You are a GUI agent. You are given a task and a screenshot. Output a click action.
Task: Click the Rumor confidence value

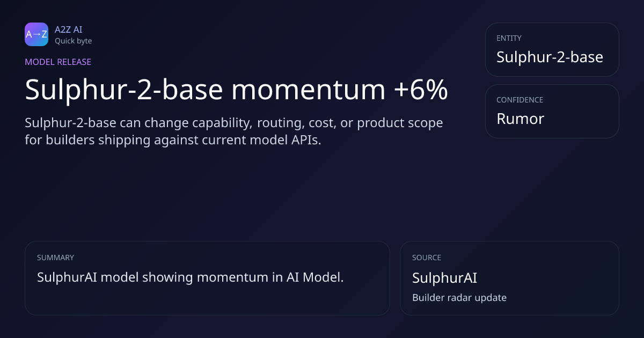(520, 119)
